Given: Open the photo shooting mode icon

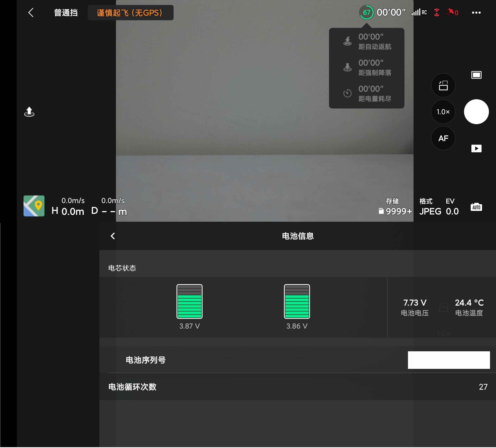Looking at the screenshot, I should coord(476,75).
